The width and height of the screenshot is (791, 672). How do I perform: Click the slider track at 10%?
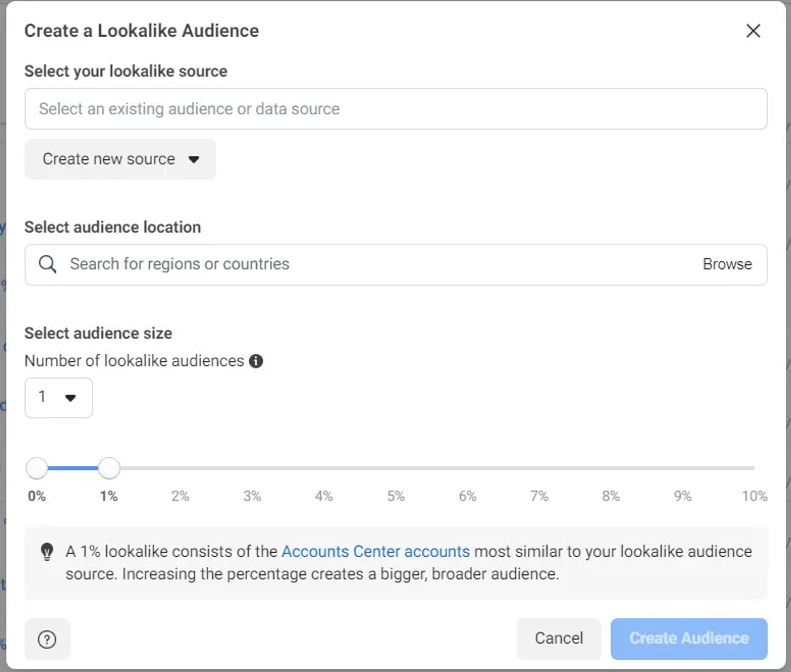[753, 468]
